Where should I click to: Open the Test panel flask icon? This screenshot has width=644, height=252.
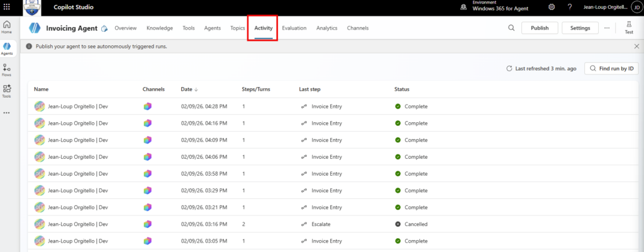628,27
